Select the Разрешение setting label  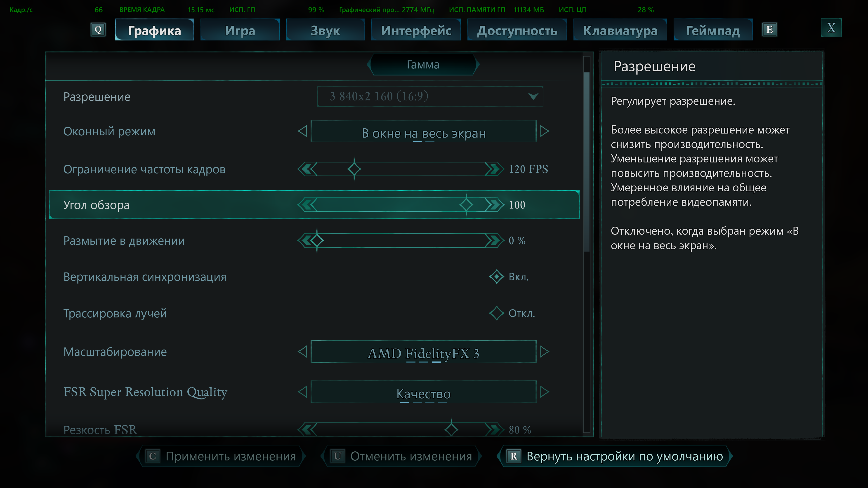click(97, 97)
